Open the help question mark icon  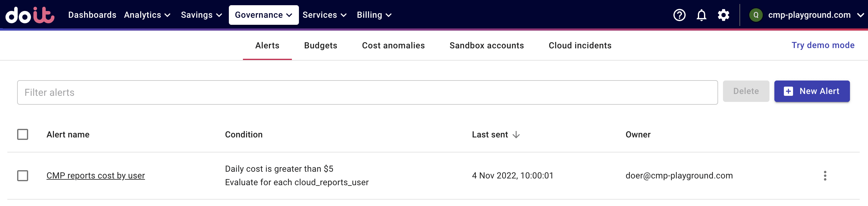tap(679, 15)
